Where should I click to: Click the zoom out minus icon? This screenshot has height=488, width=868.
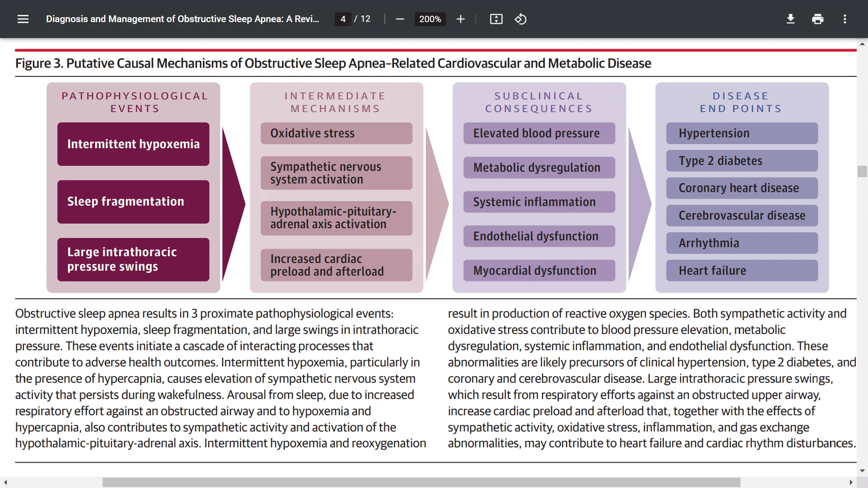click(400, 19)
